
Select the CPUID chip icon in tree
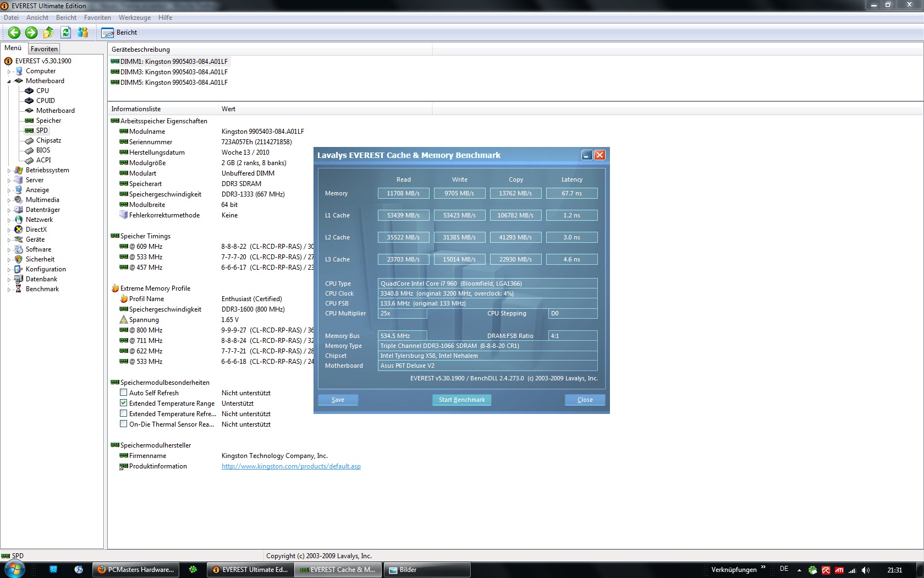[30, 101]
